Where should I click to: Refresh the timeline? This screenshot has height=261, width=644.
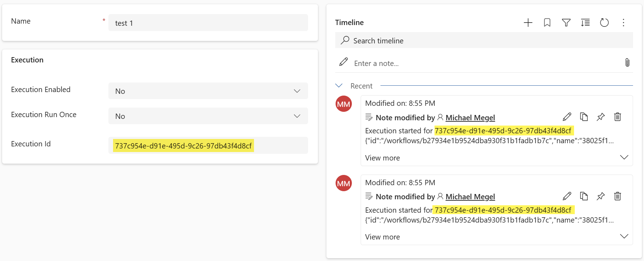point(604,23)
